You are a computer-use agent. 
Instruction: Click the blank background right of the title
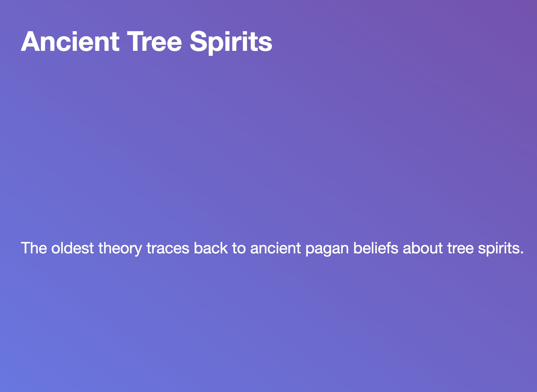(404, 42)
